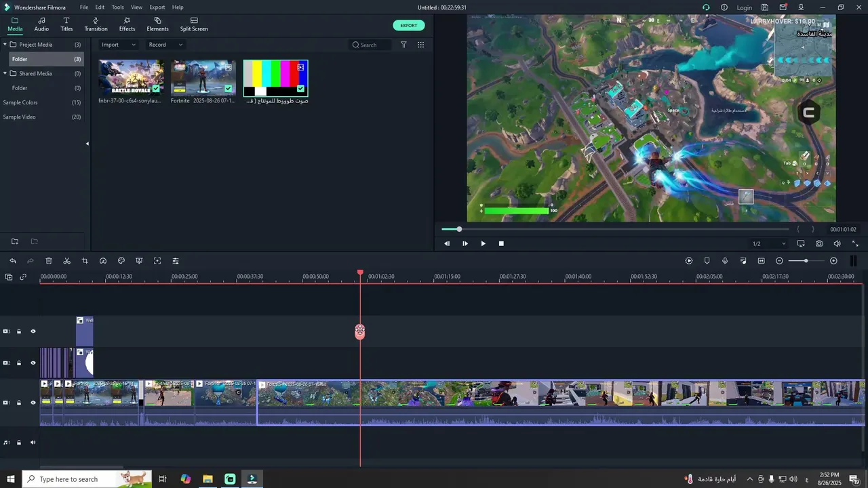
Task: Step back with previous frame button
Action: pyautogui.click(x=447, y=243)
